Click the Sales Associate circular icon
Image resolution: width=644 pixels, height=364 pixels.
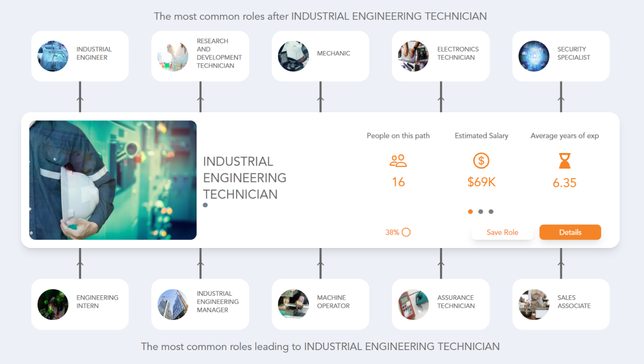[x=533, y=304]
